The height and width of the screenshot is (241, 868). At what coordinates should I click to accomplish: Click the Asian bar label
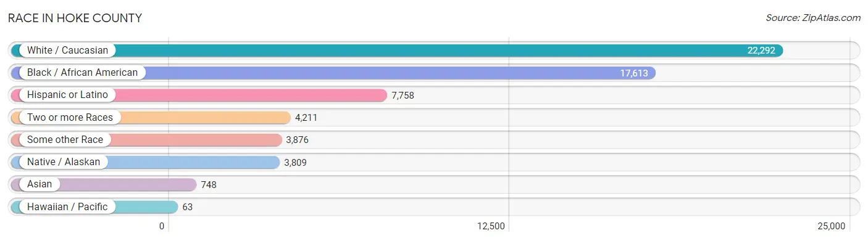click(40, 184)
